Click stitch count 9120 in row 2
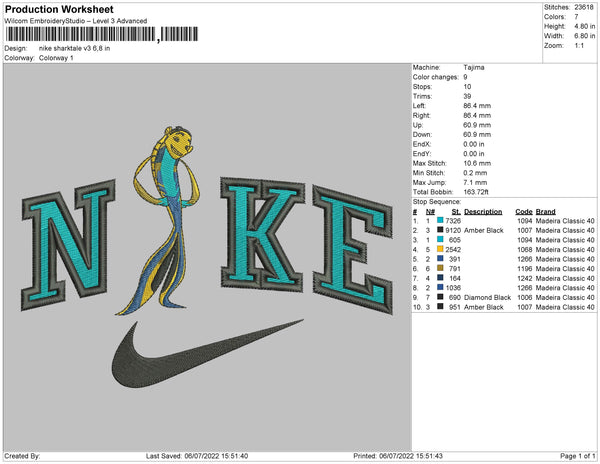The image size is (600, 464). pos(453,230)
